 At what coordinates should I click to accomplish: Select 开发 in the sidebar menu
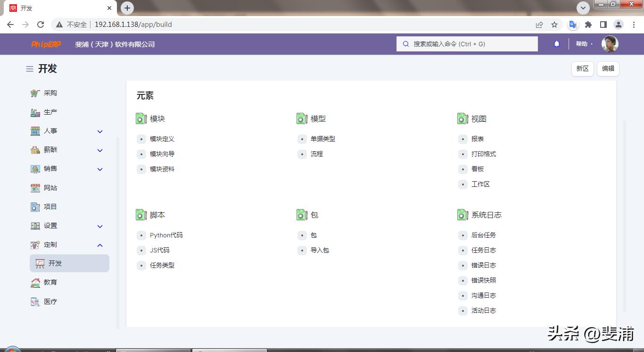click(56, 263)
